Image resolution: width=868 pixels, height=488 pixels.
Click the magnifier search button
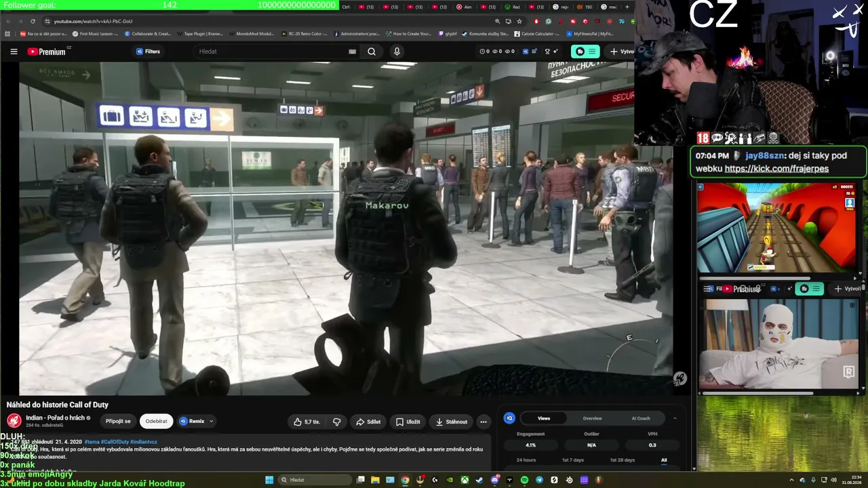pyautogui.click(x=372, y=52)
